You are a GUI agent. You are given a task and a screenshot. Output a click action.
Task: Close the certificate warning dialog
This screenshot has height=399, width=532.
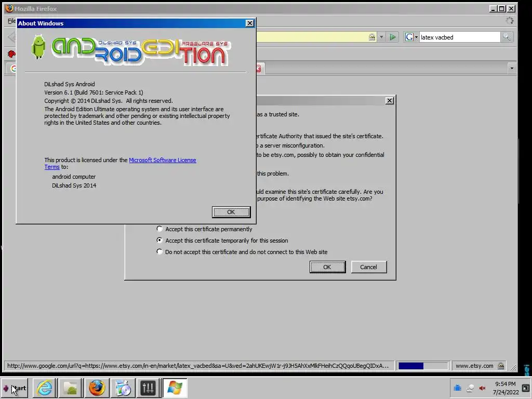tap(390, 100)
